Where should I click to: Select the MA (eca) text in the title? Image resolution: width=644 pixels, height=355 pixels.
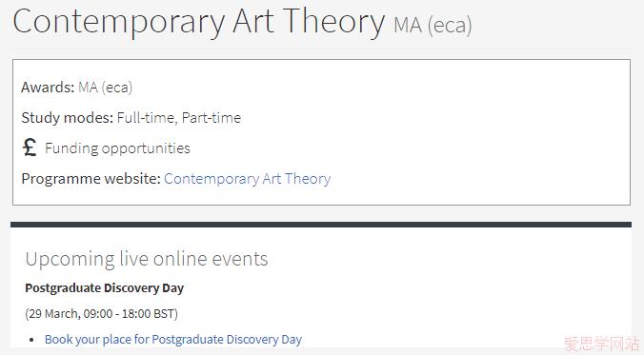tap(433, 26)
